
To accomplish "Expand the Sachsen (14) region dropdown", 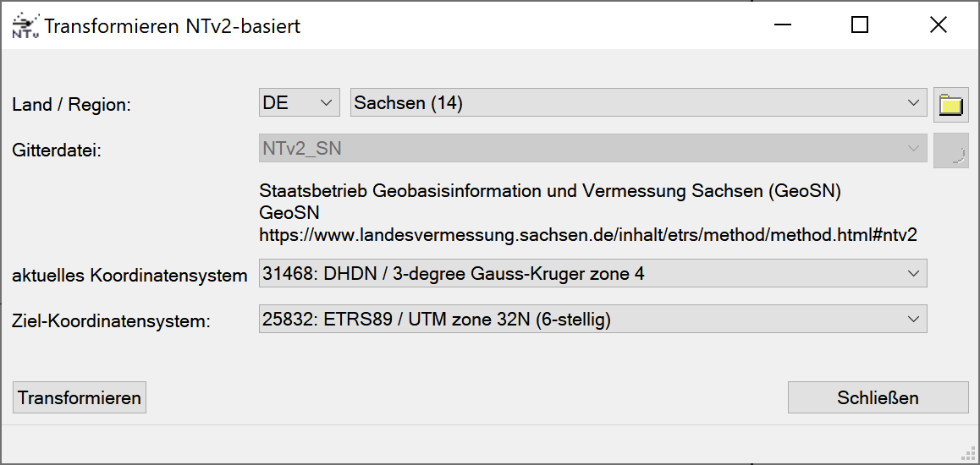I will (638, 103).
